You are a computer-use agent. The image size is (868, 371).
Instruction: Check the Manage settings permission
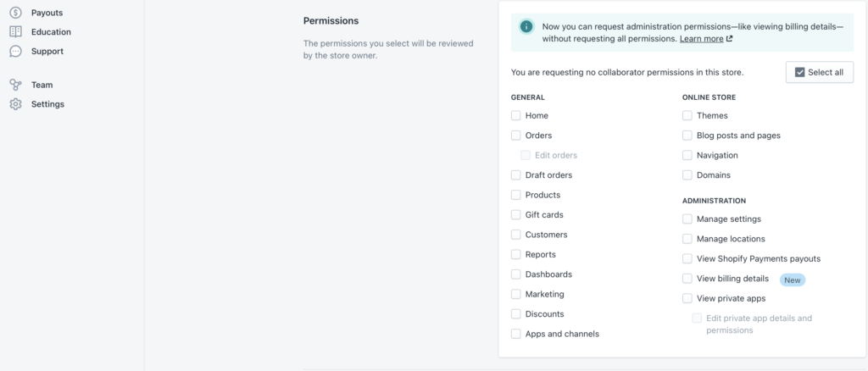[687, 219]
